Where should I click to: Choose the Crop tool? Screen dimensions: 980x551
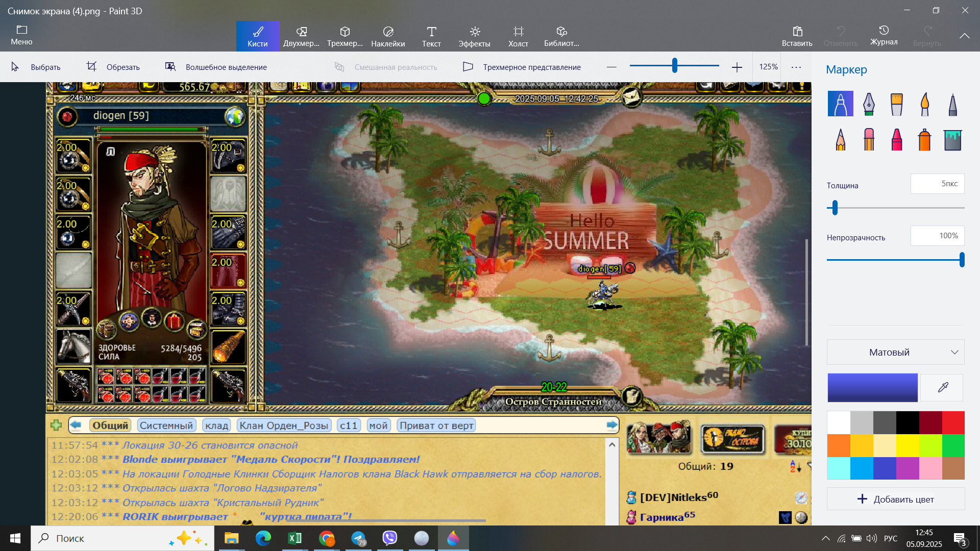point(113,67)
